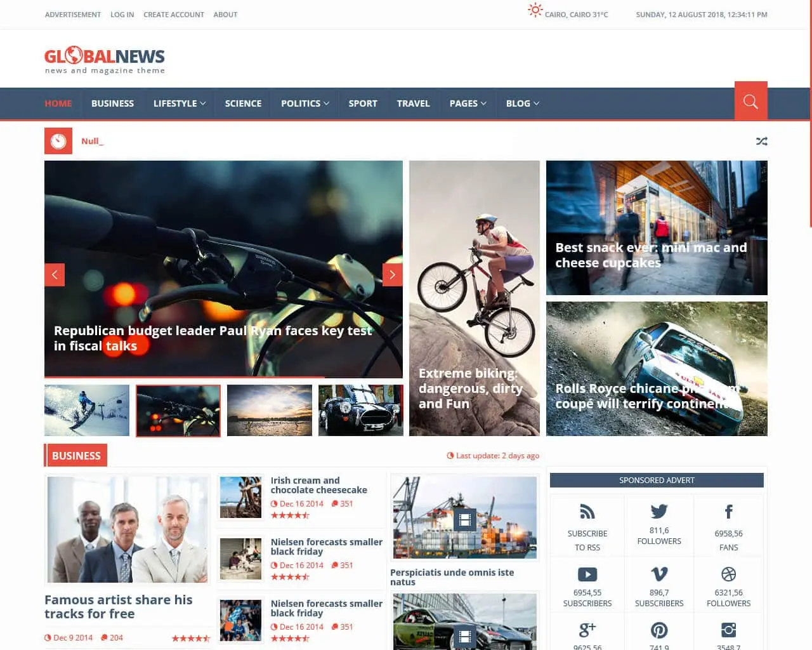
Task: Click the Google Plus icon
Action: pos(587,630)
